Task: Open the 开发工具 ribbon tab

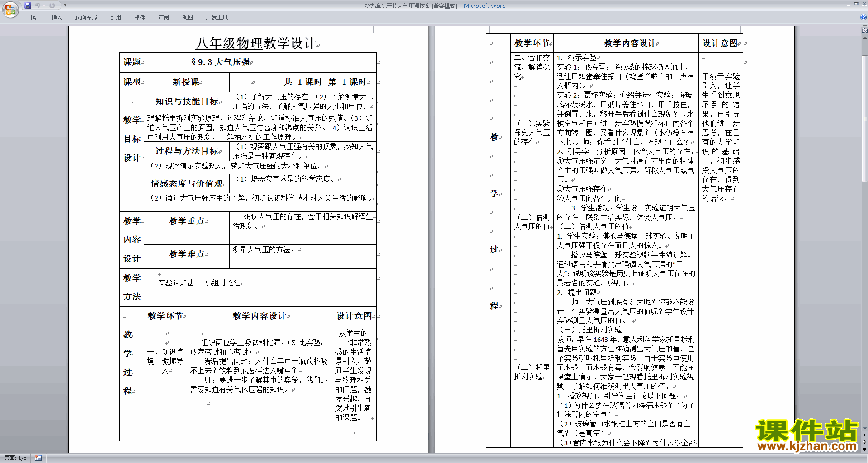Action: tap(217, 18)
